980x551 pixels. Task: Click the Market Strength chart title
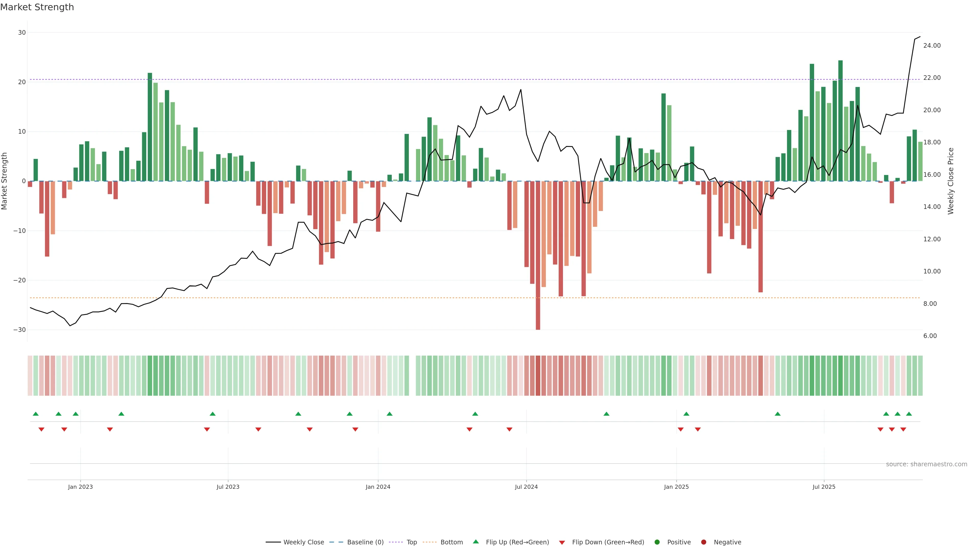(37, 7)
